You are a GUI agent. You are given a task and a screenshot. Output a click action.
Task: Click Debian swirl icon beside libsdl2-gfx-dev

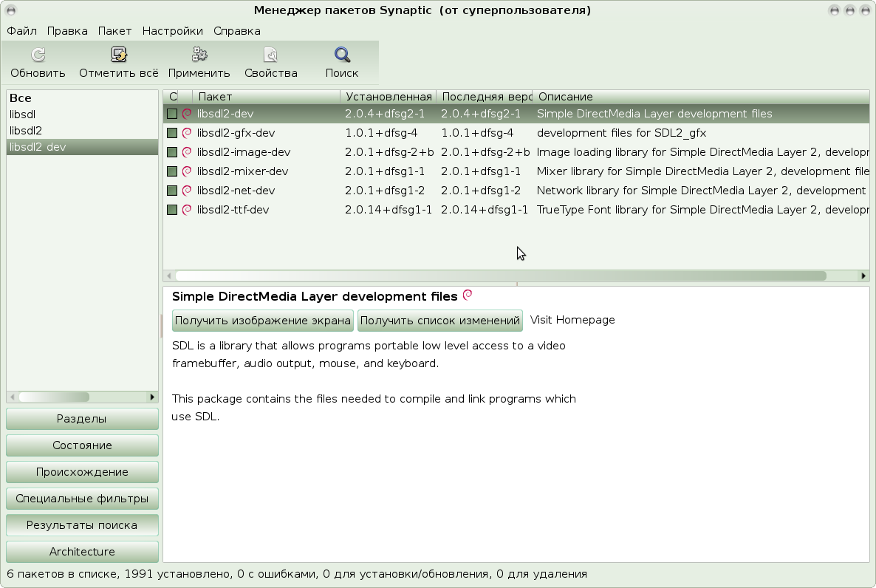[187, 132]
